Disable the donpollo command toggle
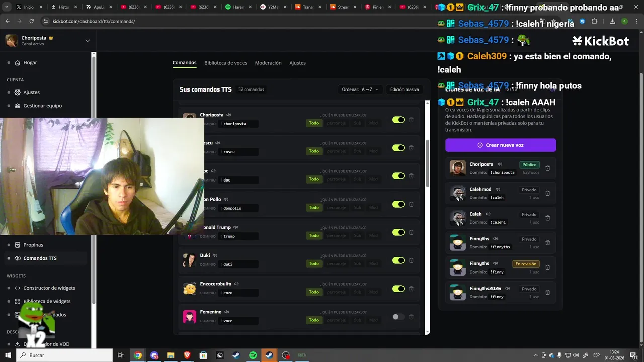 point(398,204)
